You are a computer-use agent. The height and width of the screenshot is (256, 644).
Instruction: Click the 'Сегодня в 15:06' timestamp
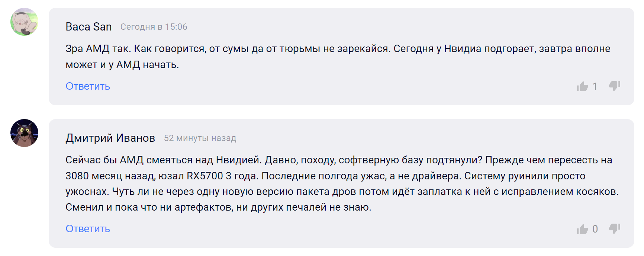(x=154, y=27)
